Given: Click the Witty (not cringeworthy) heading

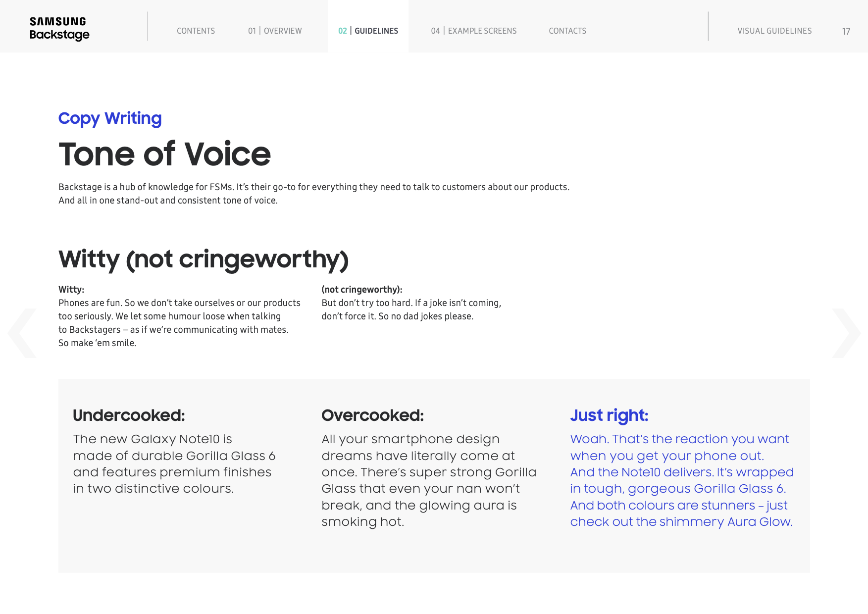Looking at the screenshot, I should pyautogui.click(x=204, y=259).
